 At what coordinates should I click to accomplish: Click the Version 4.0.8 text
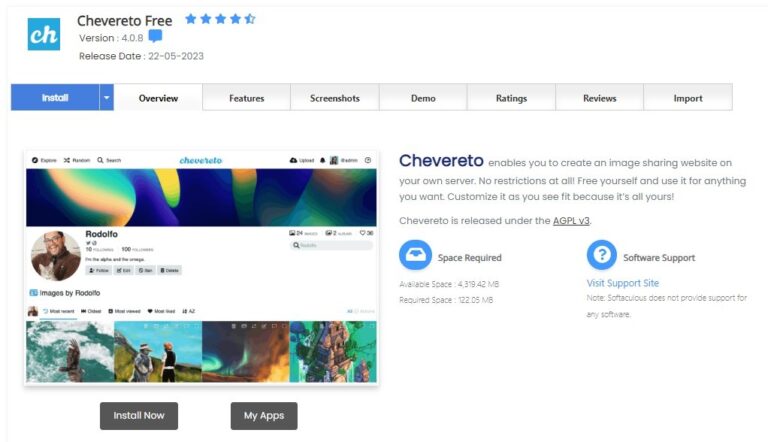click(111, 38)
